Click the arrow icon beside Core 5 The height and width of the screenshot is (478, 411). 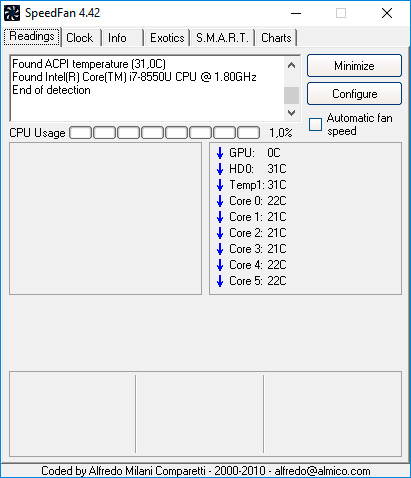[x=220, y=281]
